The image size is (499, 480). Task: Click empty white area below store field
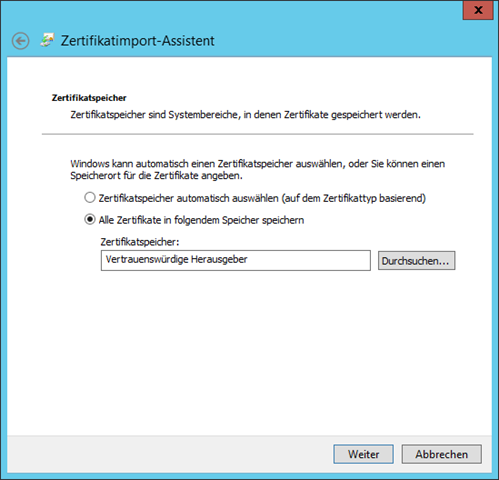click(249, 350)
